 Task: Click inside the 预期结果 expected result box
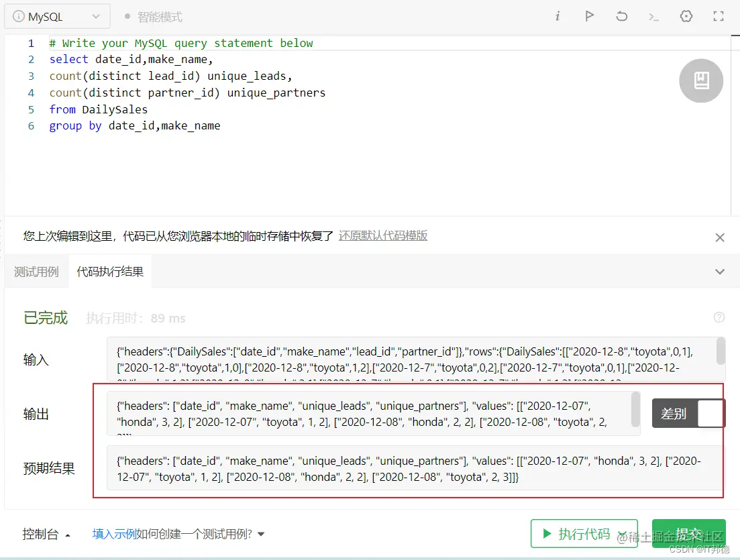click(415, 469)
